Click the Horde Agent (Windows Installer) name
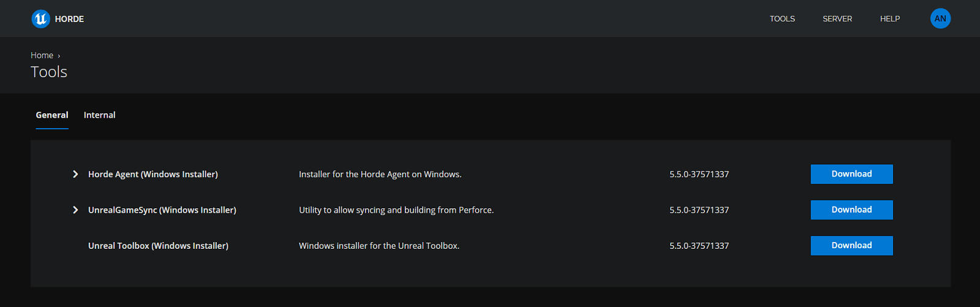 tap(153, 175)
